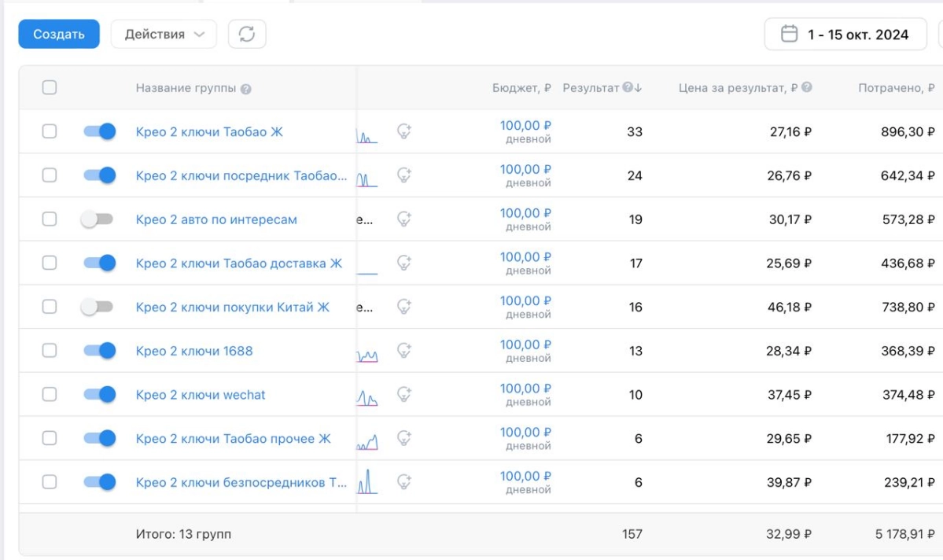The height and width of the screenshot is (560, 943).
Task: Sort by the Бюджет, ₽ column header
Action: 521,88
